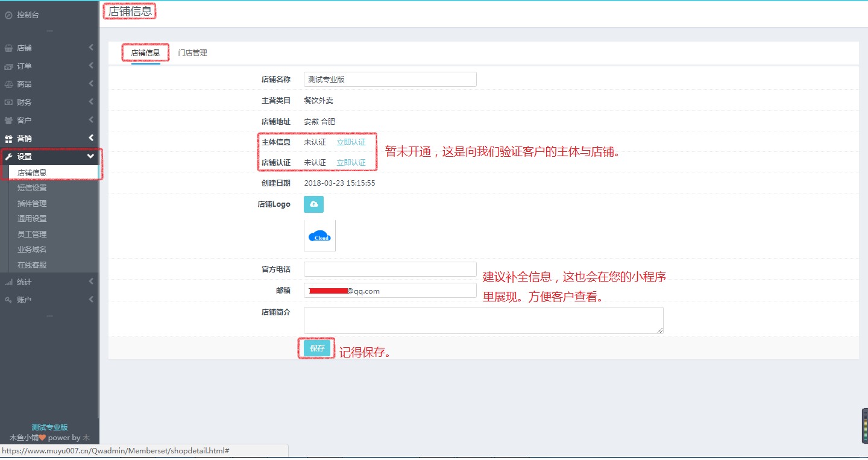
Task: Click the 营销 gift icon in sidebar
Action: pos(8,139)
